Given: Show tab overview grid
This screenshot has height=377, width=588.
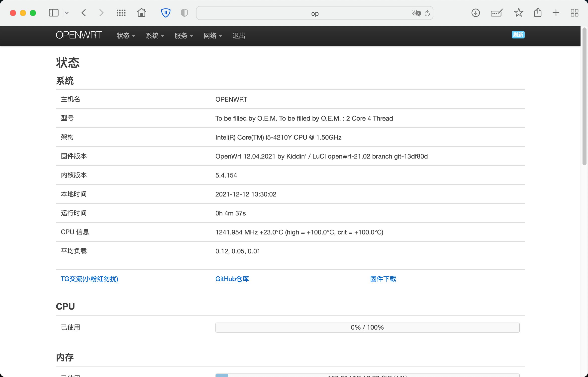Looking at the screenshot, I should tap(574, 13).
